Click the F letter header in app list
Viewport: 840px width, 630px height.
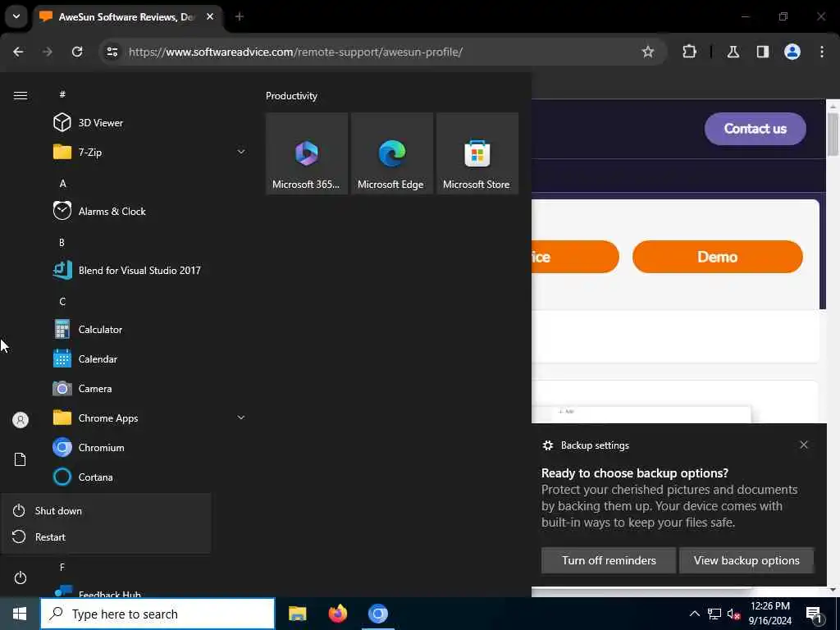pyautogui.click(x=62, y=567)
